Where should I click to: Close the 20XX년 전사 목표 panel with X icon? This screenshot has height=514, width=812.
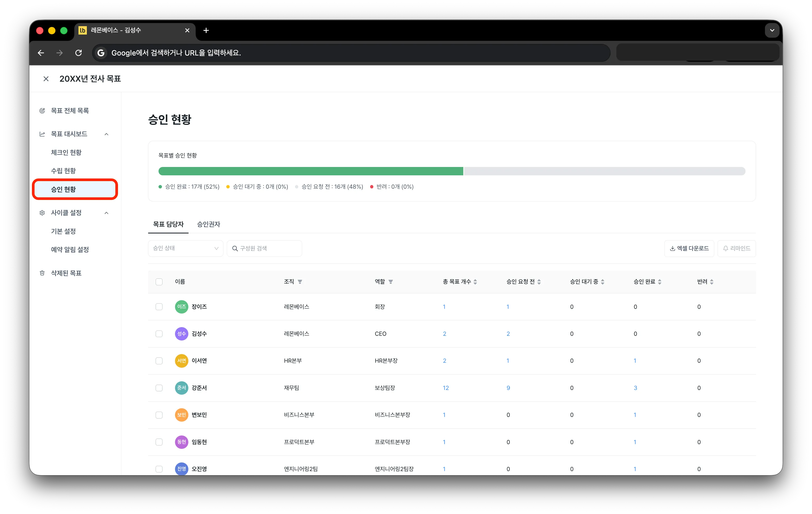click(46, 79)
